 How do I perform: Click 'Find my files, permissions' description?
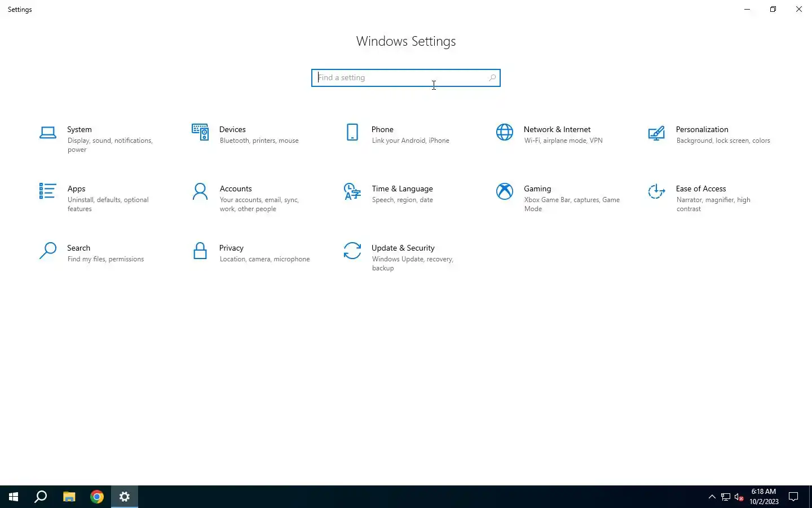pos(105,259)
